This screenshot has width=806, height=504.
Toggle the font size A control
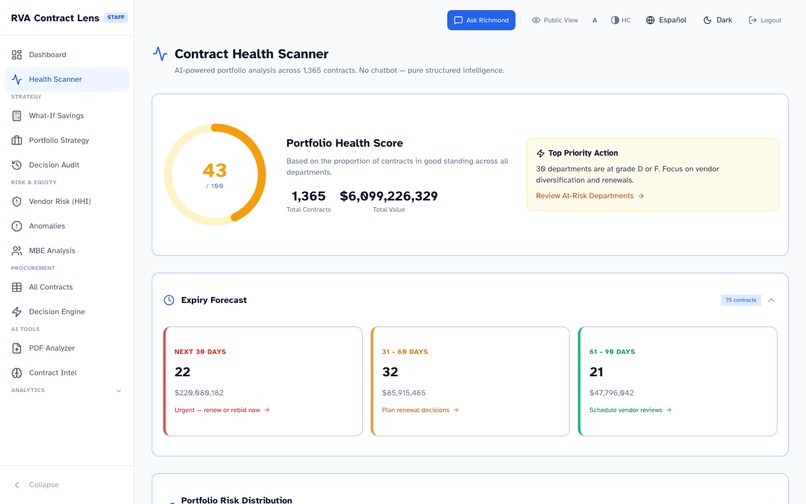click(595, 21)
